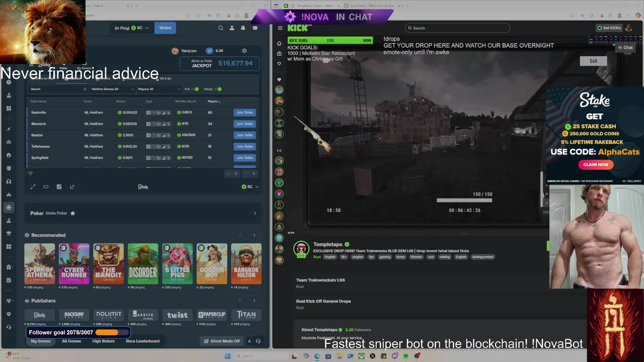Open Spear of Athena game thumbnail
This screenshot has height=362, width=644.
pyautogui.click(x=40, y=264)
